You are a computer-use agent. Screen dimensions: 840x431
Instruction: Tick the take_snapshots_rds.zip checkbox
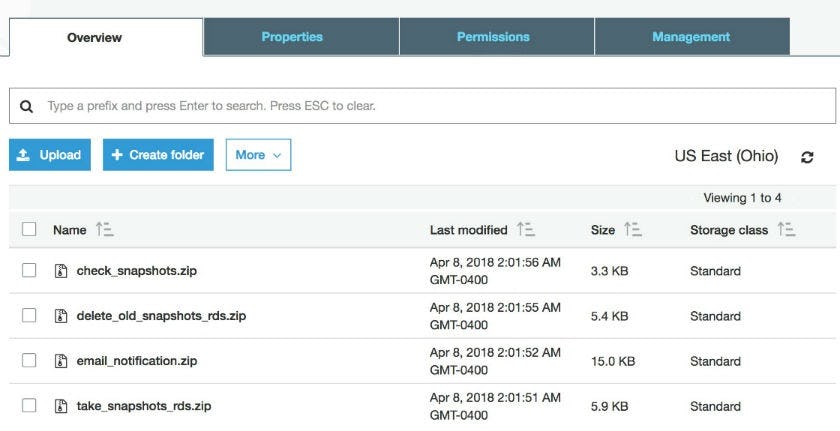pos(29,406)
